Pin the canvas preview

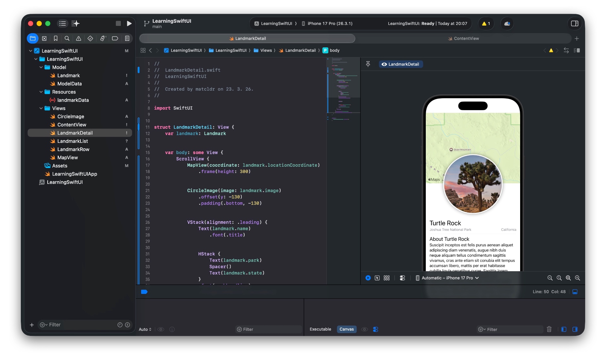point(368,64)
